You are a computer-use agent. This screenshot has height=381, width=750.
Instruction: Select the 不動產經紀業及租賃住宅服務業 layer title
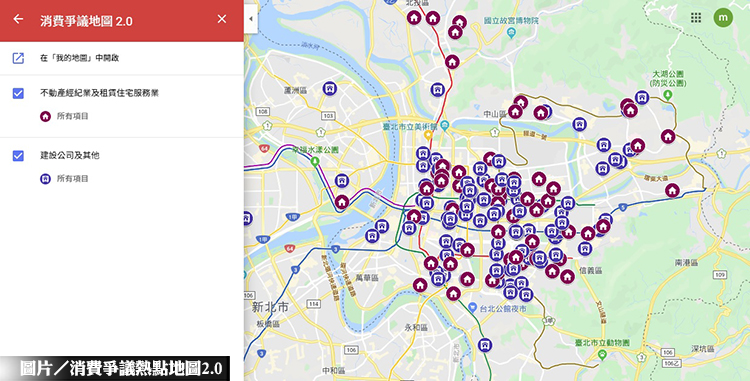99,93
